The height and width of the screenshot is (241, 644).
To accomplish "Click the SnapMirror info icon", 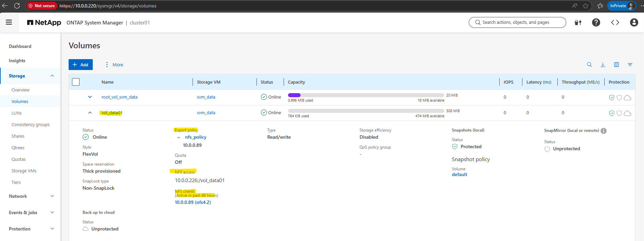I will [x=604, y=131].
